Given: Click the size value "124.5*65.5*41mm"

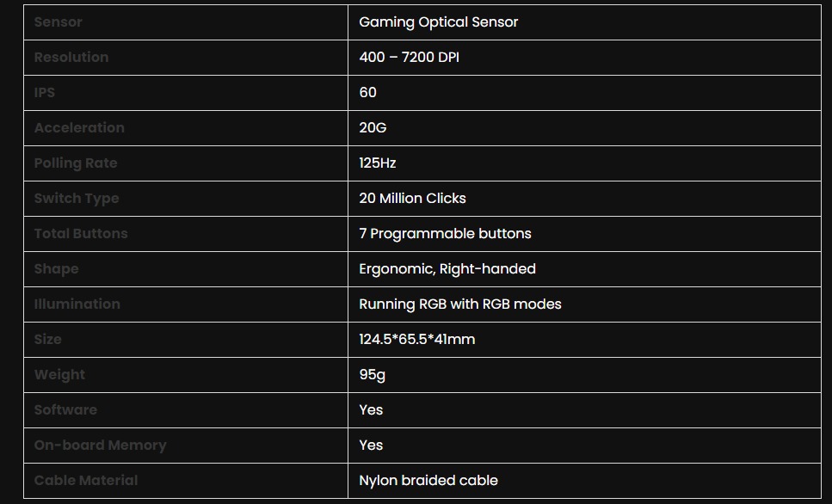Looking at the screenshot, I should click(x=416, y=340).
